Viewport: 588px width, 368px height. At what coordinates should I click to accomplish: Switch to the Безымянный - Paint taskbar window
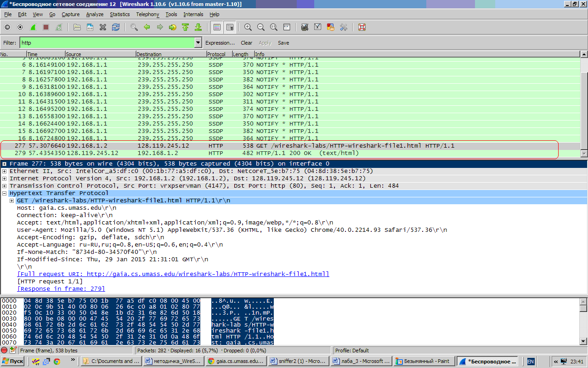(x=424, y=361)
